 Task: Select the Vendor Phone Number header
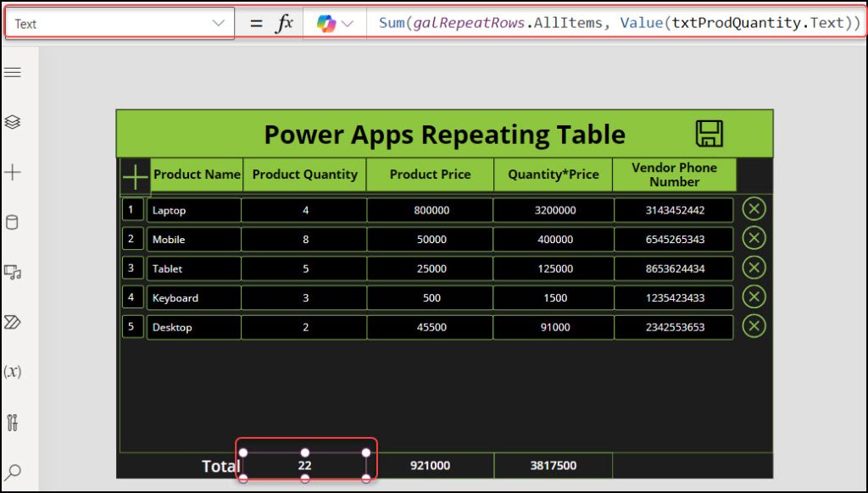[x=674, y=174]
